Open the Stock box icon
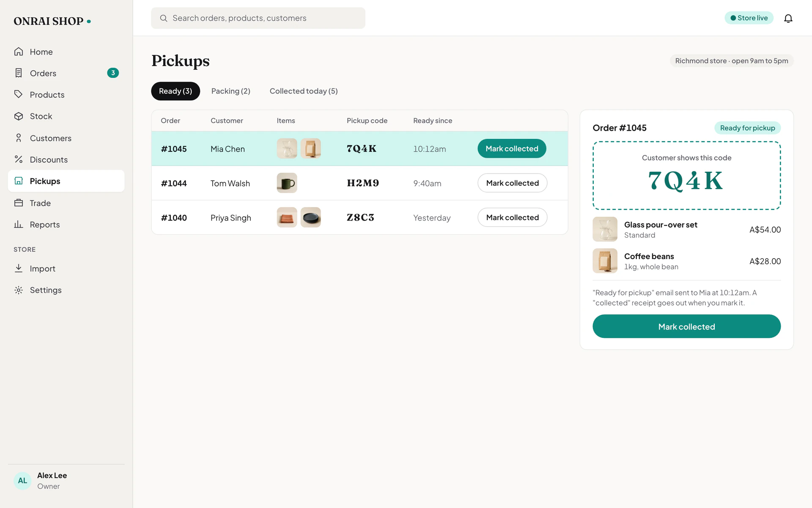The height and width of the screenshot is (508, 812). (x=19, y=116)
